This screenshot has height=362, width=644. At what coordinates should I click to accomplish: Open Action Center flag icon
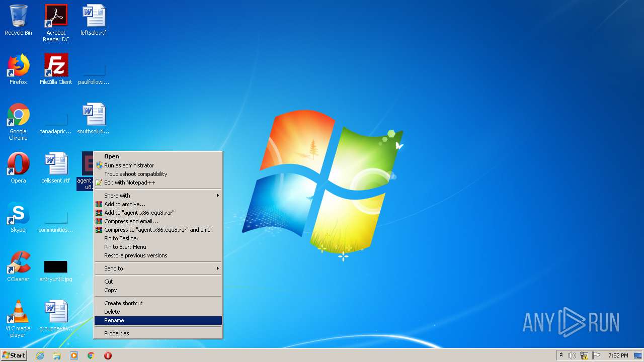point(596,355)
